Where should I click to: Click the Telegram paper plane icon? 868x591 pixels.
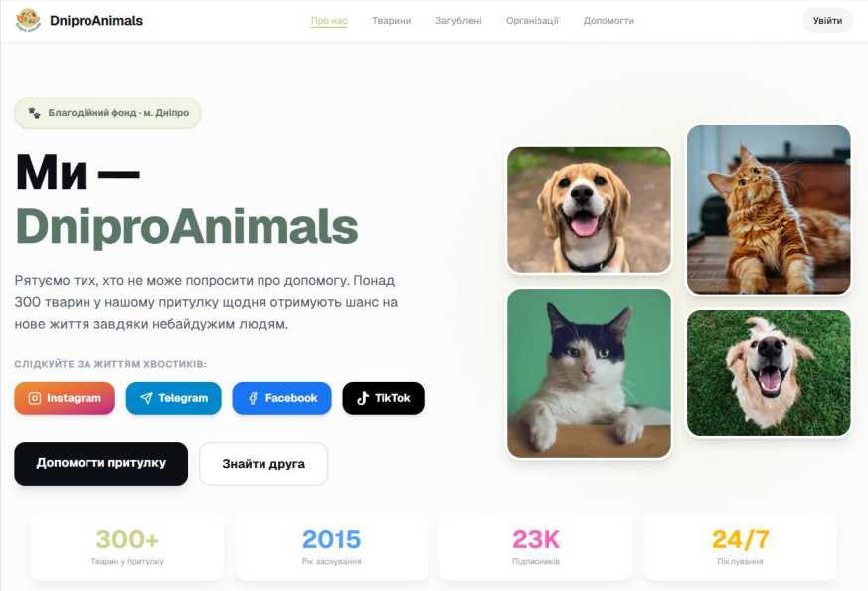[146, 398]
